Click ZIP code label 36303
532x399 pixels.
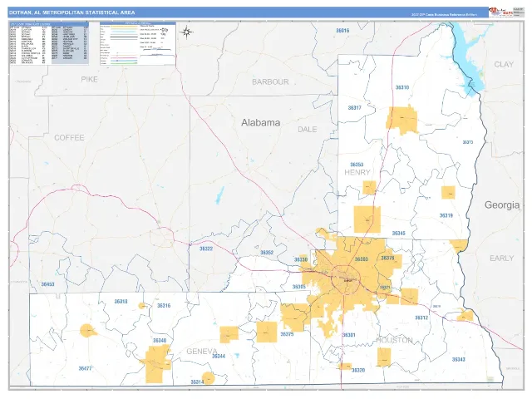point(362,259)
